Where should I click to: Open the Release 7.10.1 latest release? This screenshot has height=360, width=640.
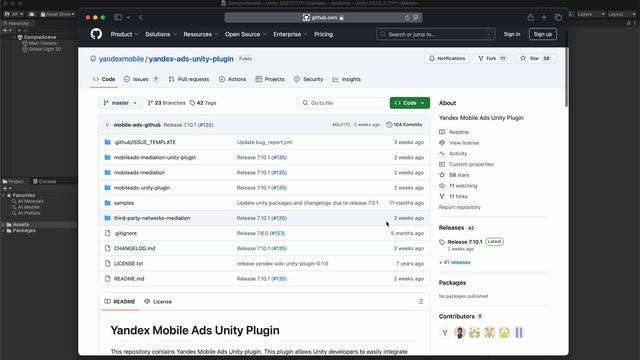465,242
